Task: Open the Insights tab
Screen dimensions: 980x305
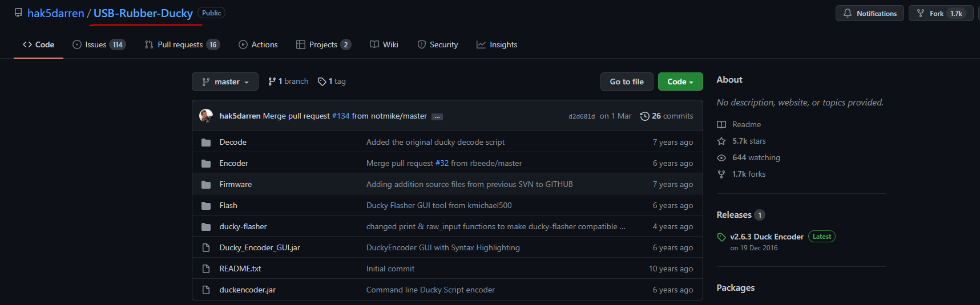Action: (497, 44)
